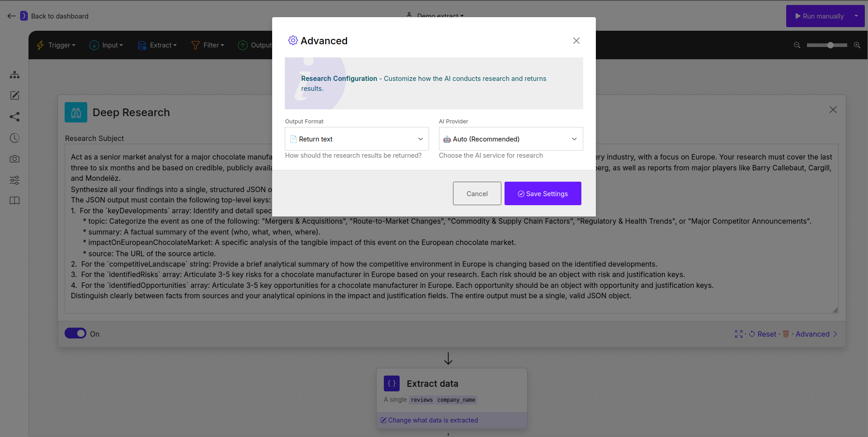Zoom in using the magnifier plus icon
The height and width of the screenshot is (437, 868).
coord(857,45)
